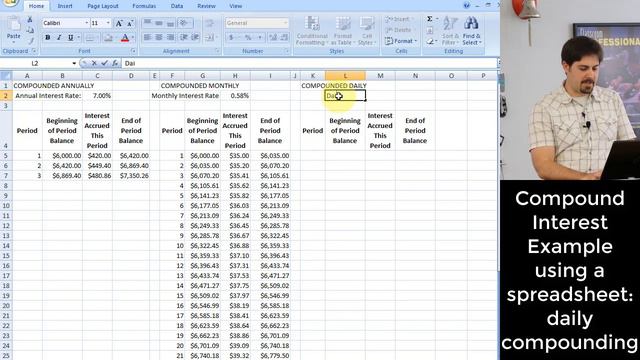
Task: Switch to the Insert tab
Action: [x=65, y=6]
